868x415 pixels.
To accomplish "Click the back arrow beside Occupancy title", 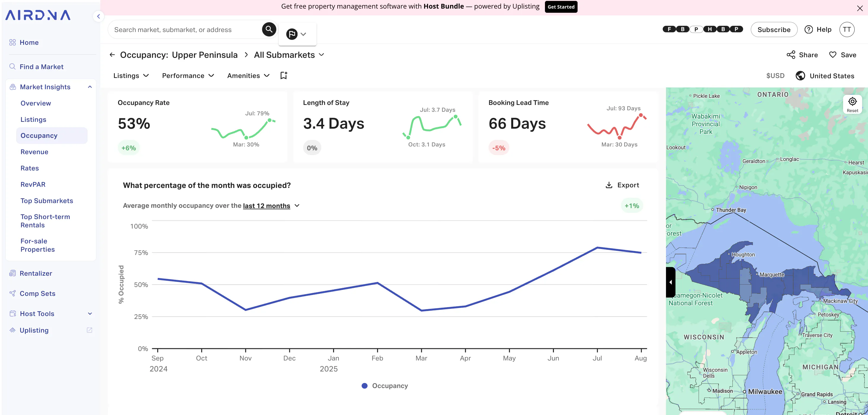I will click(x=112, y=55).
